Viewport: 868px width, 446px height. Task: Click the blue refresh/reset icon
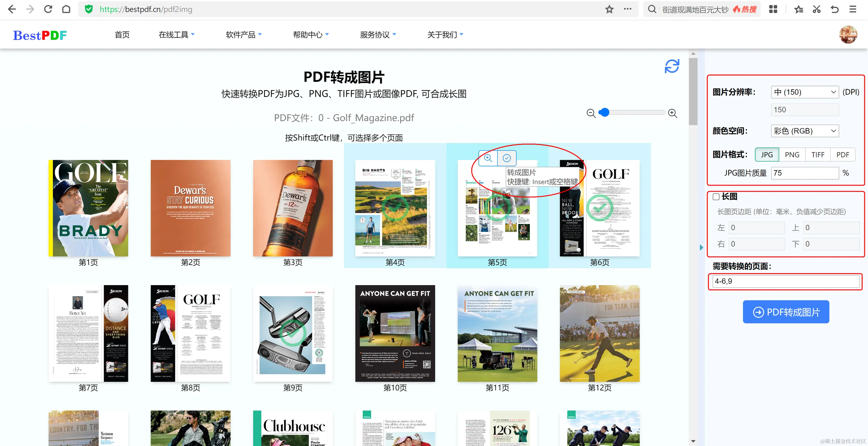tap(672, 66)
